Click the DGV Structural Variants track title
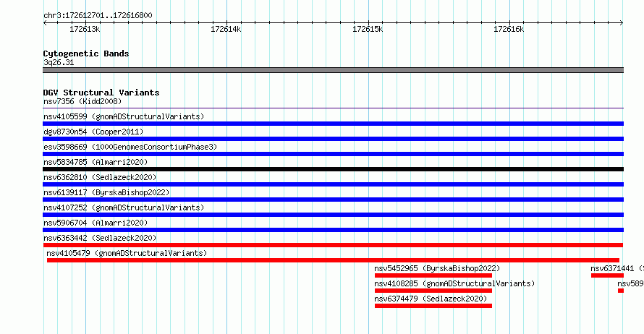Screen dimensions: 644x334 pyautogui.click(x=101, y=93)
